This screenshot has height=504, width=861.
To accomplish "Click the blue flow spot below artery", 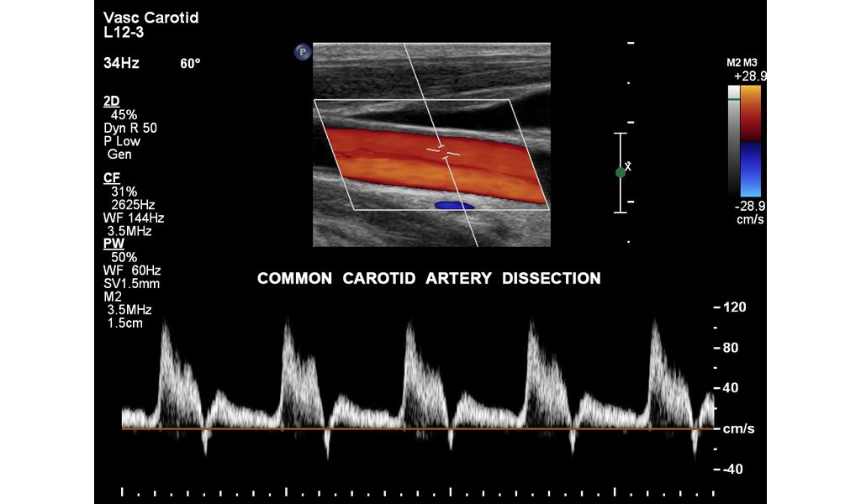I will [x=453, y=206].
